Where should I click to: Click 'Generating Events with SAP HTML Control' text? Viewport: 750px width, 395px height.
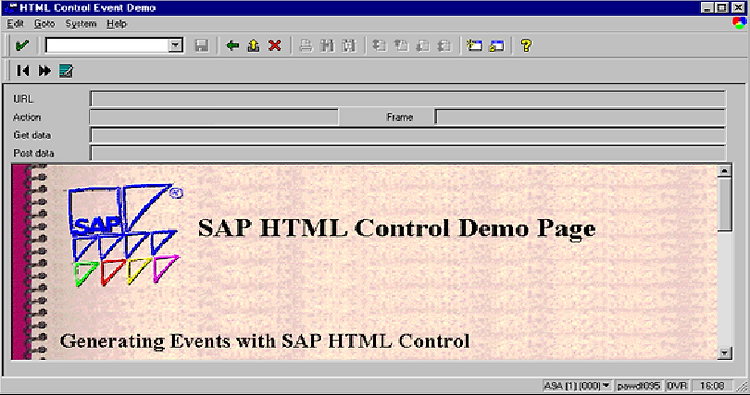265,341
